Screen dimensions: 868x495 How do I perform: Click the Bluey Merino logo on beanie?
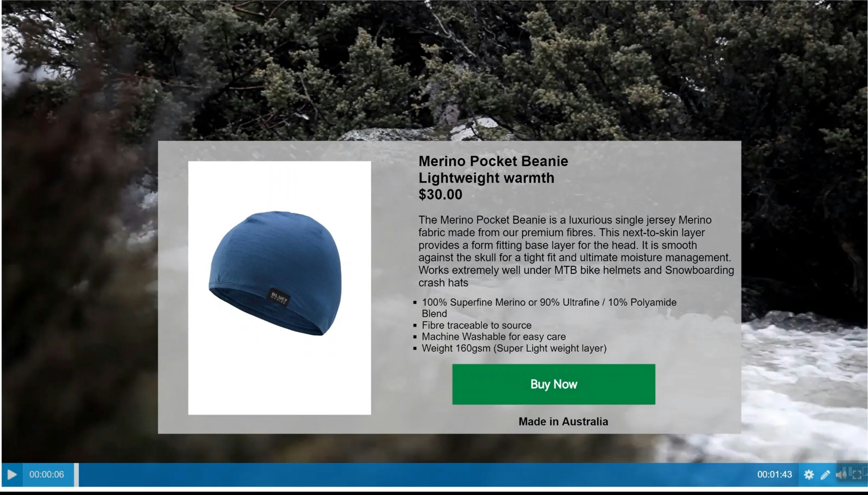[x=279, y=299]
